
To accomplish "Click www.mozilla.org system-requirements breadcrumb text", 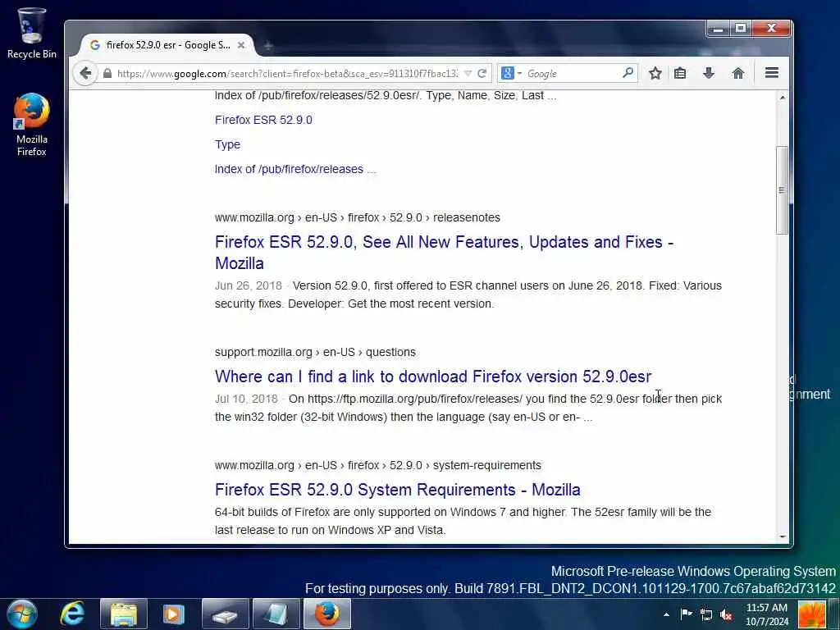I will (377, 465).
